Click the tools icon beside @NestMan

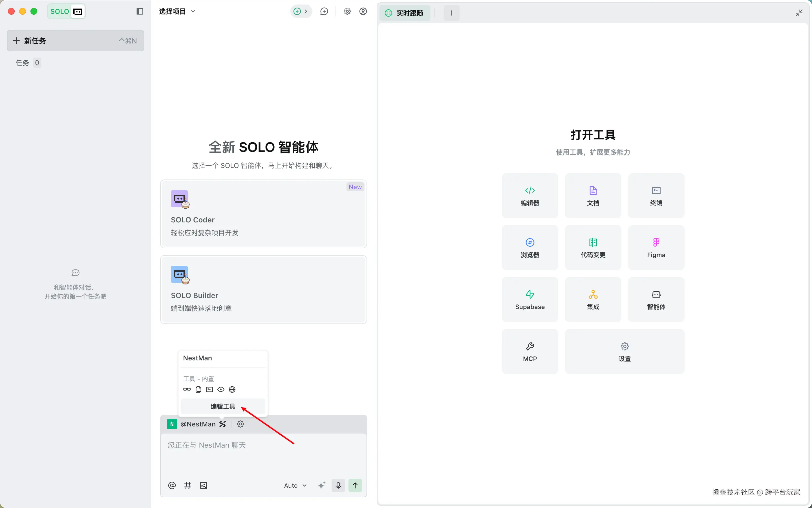222,424
